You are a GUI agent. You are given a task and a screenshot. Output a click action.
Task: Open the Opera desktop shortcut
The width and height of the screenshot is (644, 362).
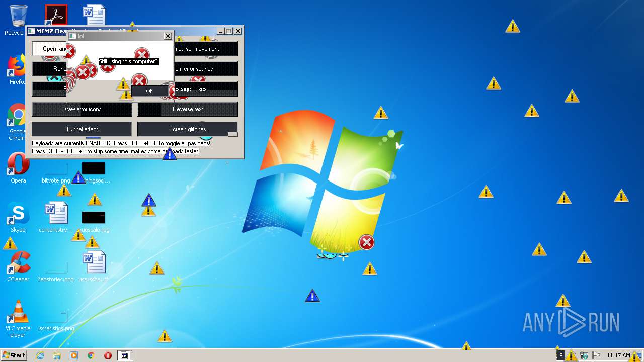tap(18, 168)
